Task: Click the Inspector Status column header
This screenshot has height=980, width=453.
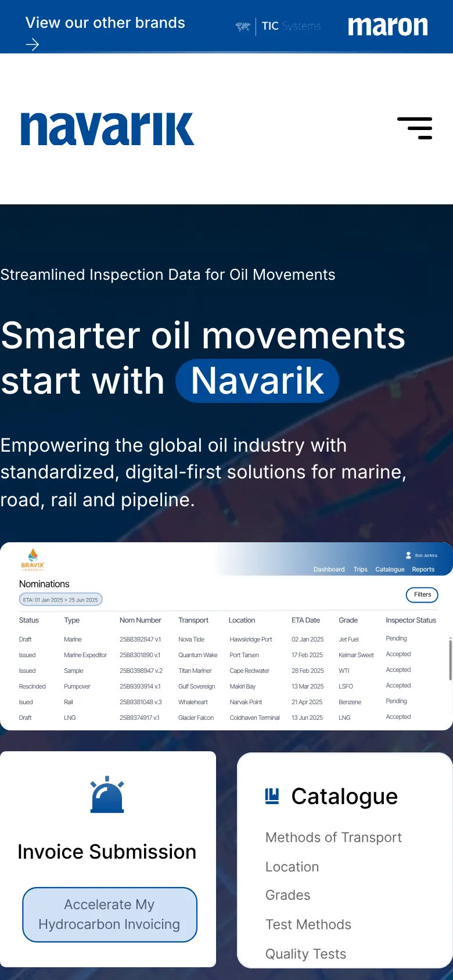Action: [411, 620]
